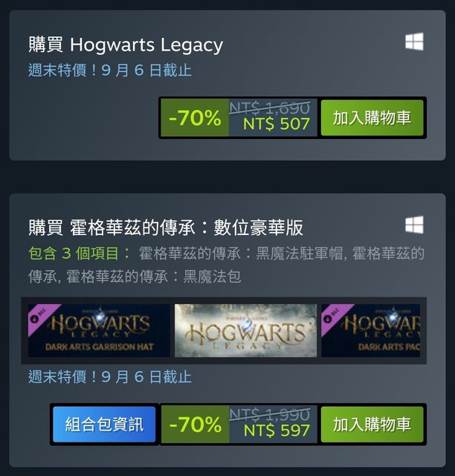
Task: Open Dark Arts Pack DLC thumbnail
Action: coord(371,330)
